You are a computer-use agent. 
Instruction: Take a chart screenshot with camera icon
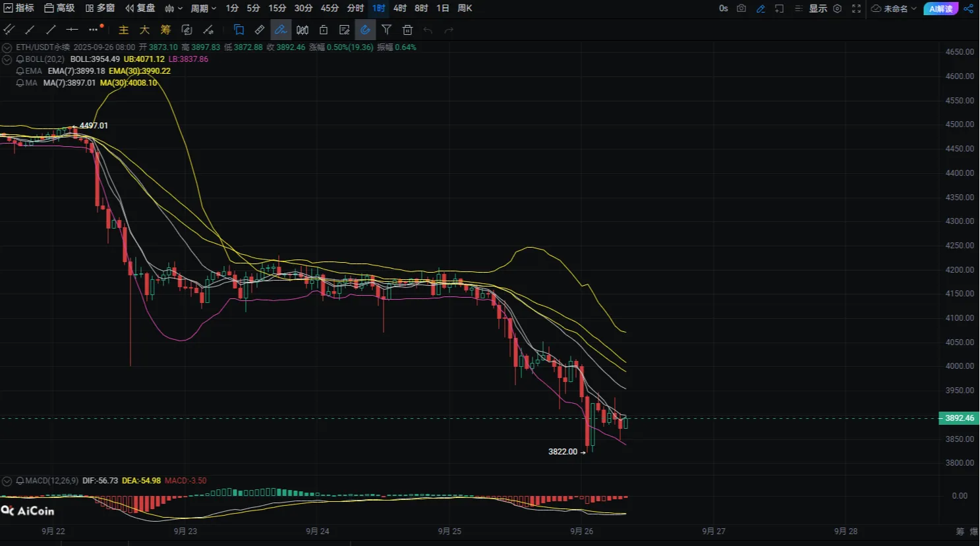[741, 9]
